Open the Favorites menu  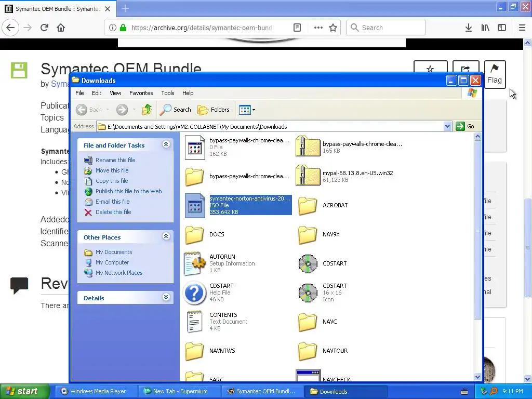[x=141, y=93]
